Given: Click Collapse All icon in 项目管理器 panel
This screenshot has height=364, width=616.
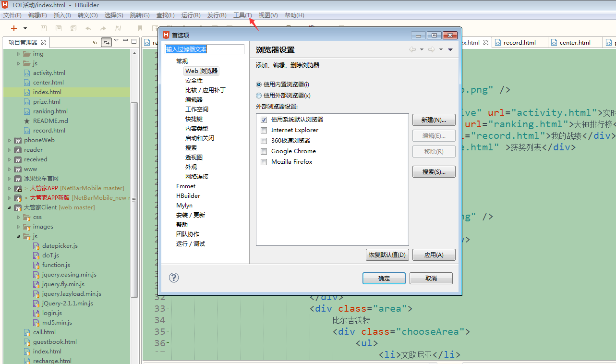Looking at the screenshot, I should click(x=95, y=42).
